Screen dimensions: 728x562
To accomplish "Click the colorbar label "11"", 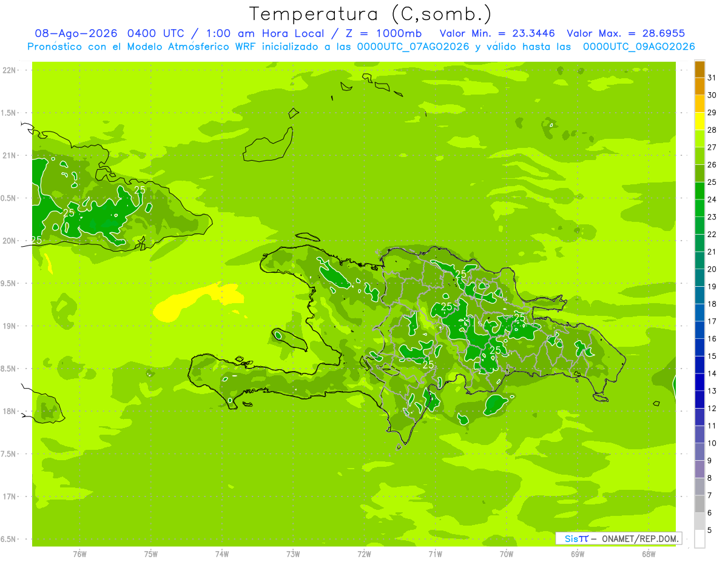I will tap(712, 426).
